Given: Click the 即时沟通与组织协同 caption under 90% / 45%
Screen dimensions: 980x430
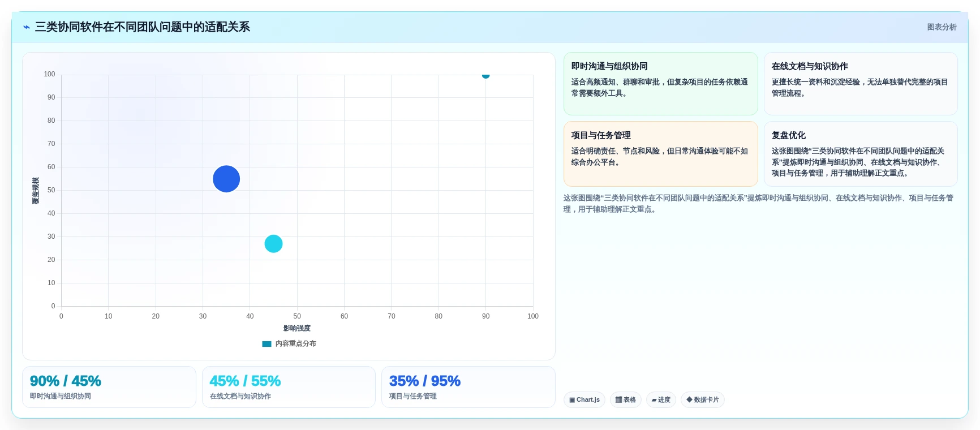Looking at the screenshot, I should [61, 396].
